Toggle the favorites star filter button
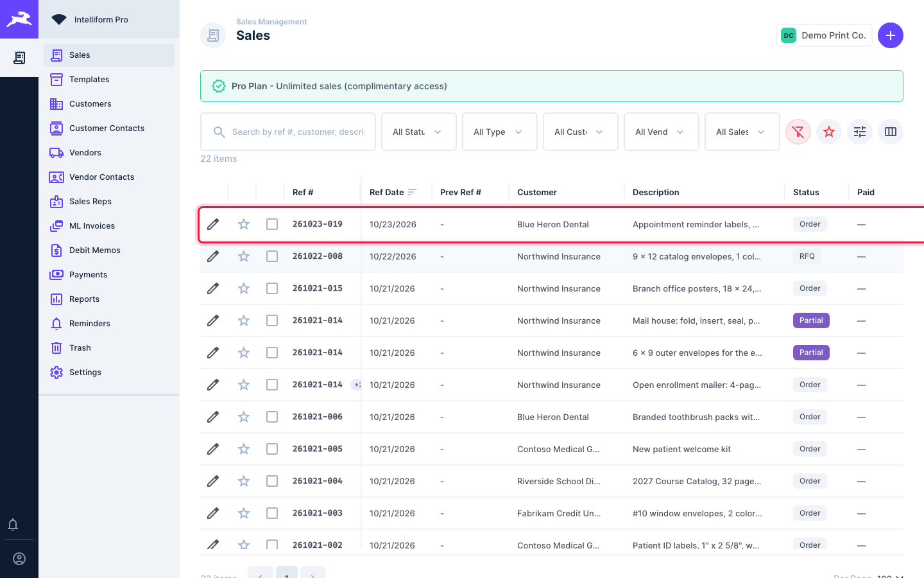924x578 pixels. coord(829,132)
